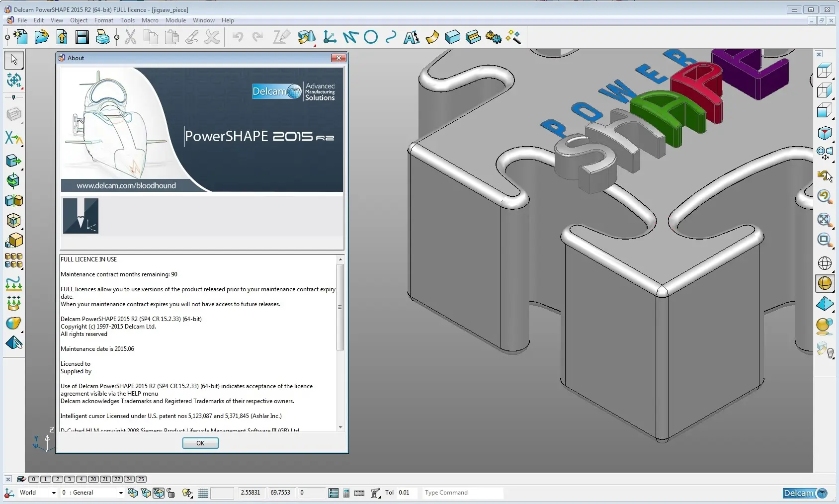Open the Module menu

175,20
